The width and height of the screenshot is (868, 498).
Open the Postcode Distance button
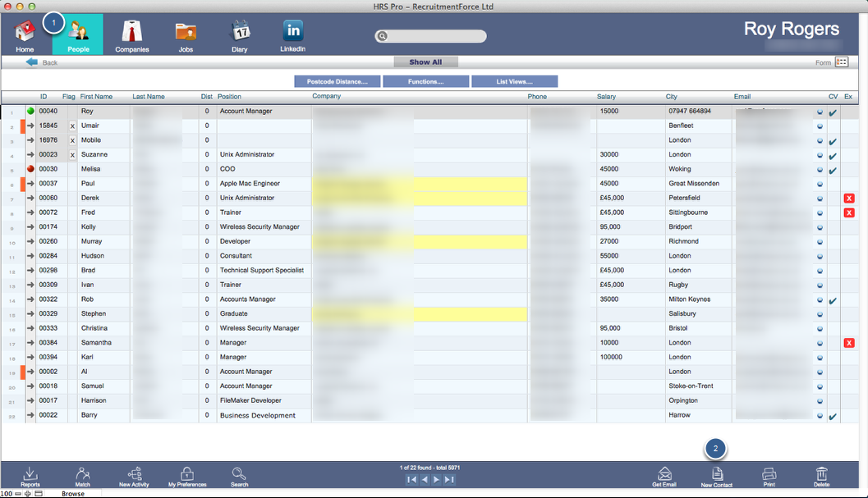coord(338,81)
